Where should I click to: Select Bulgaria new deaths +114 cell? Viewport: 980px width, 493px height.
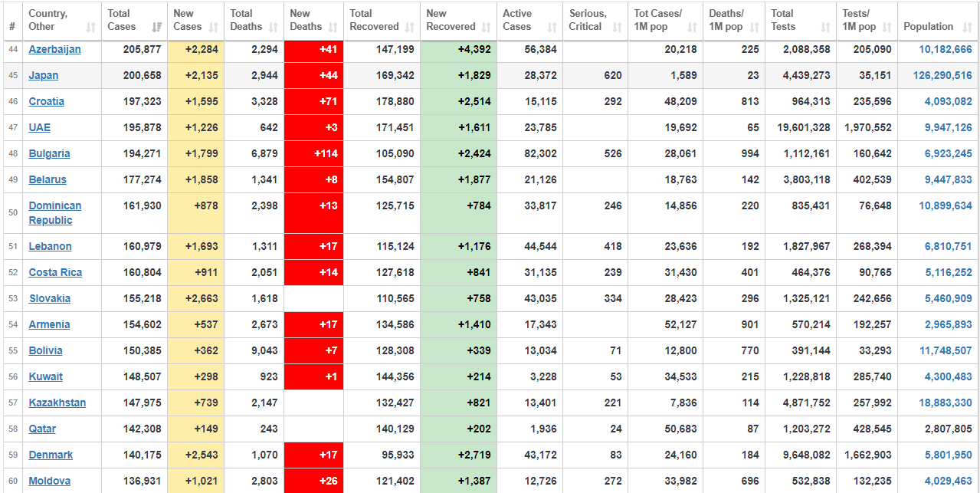click(x=314, y=153)
